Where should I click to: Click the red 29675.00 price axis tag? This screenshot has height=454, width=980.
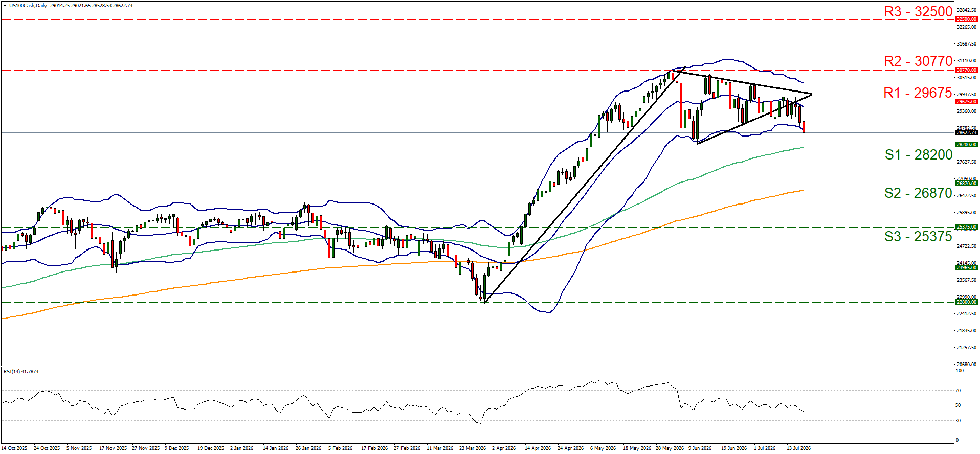pos(966,102)
